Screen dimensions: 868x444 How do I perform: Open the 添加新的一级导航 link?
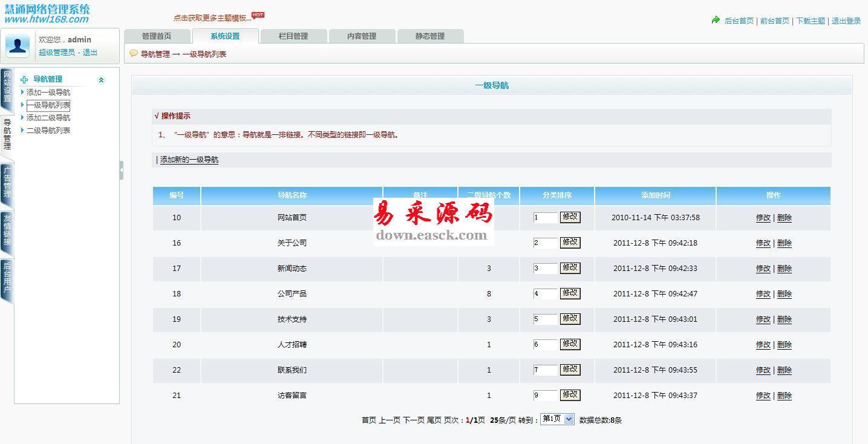click(x=189, y=160)
